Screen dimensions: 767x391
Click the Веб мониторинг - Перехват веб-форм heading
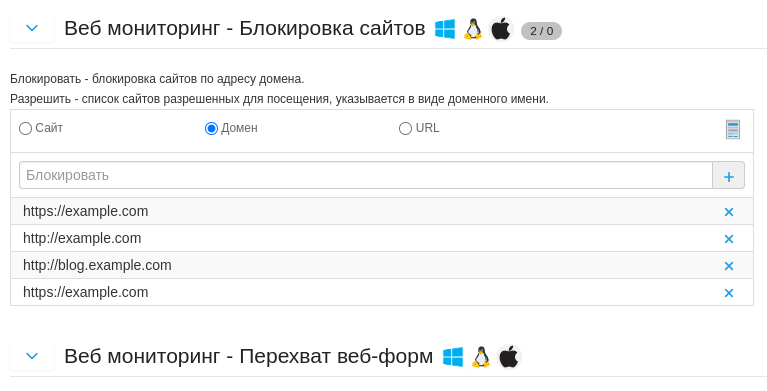coord(248,356)
